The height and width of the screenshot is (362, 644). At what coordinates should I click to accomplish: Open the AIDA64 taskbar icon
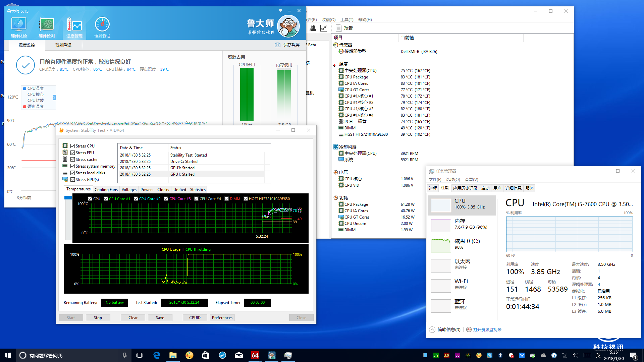pyautogui.click(x=255, y=355)
